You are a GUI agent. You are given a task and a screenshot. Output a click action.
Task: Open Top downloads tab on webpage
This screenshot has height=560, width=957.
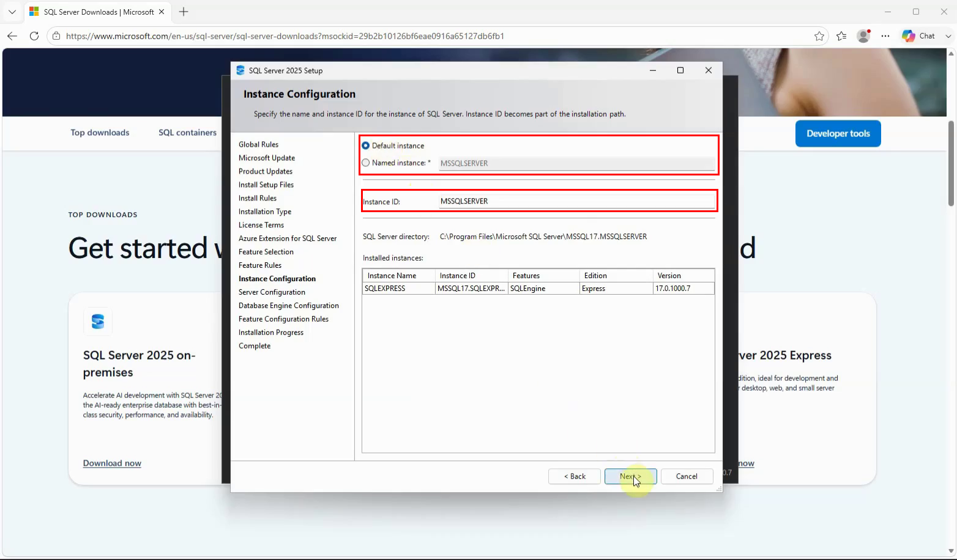(x=100, y=133)
